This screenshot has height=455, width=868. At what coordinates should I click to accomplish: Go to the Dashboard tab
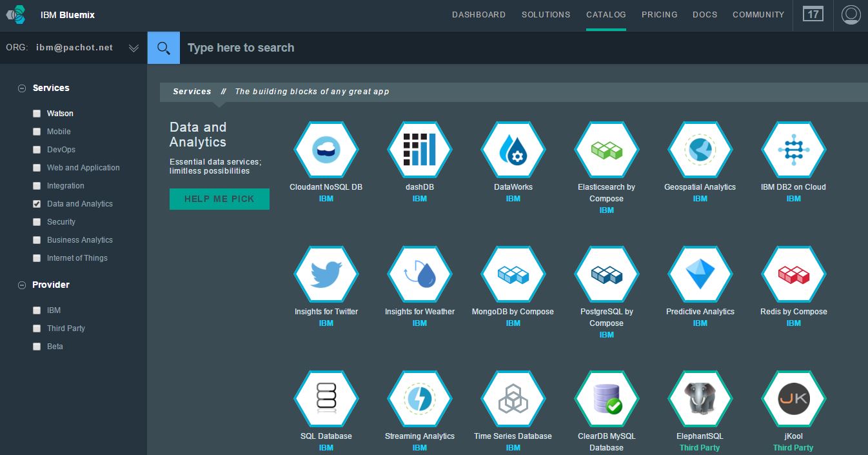478,14
